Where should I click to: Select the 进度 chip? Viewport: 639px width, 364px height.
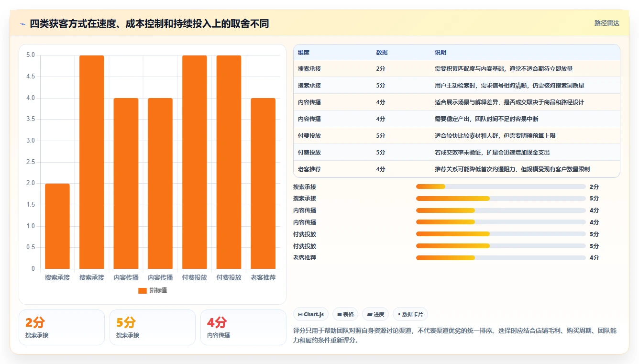(375, 314)
